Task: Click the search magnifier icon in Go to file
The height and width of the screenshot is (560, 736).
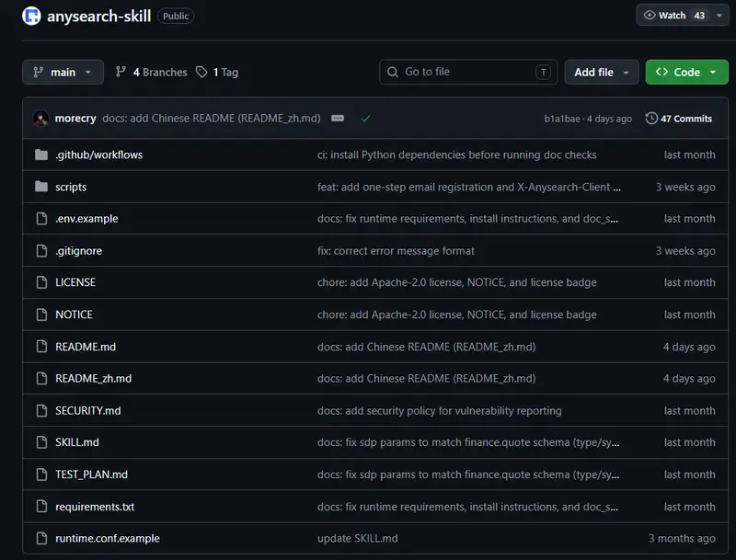Action: [393, 72]
